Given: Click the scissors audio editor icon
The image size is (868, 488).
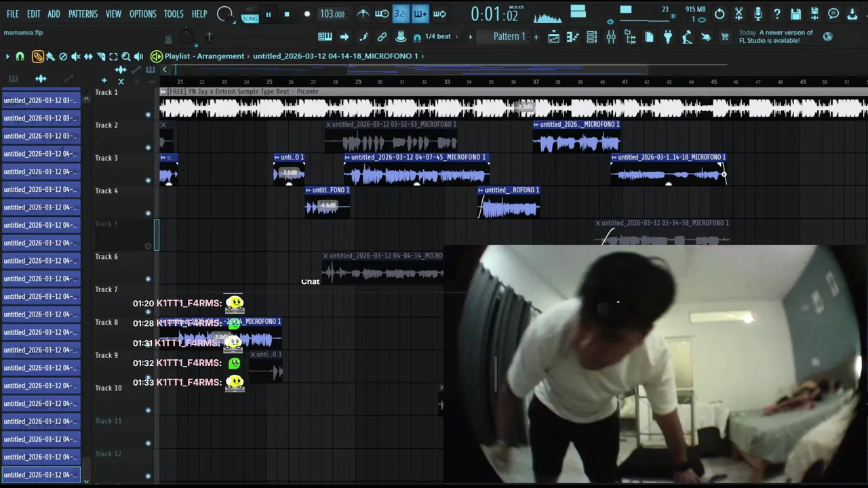Looking at the screenshot, I should pos(738,14).
